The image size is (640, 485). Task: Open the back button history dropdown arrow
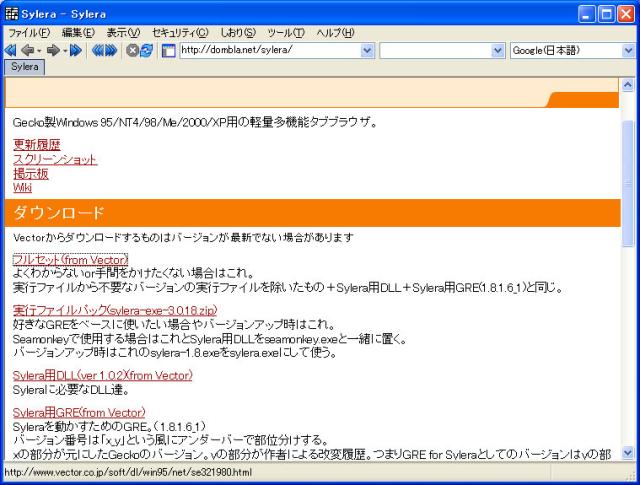point(39,51)
